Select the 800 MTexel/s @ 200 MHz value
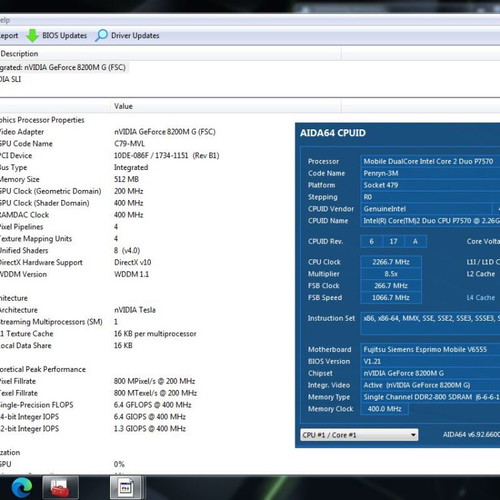 click(x=155, y=393)
